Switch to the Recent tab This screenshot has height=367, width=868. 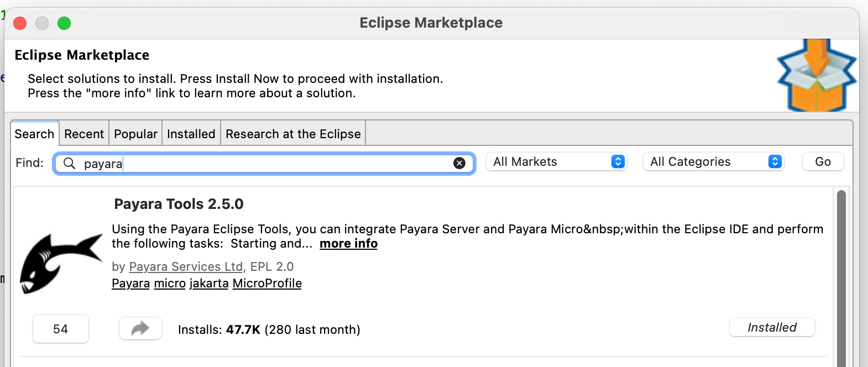[x=84, y=134]
